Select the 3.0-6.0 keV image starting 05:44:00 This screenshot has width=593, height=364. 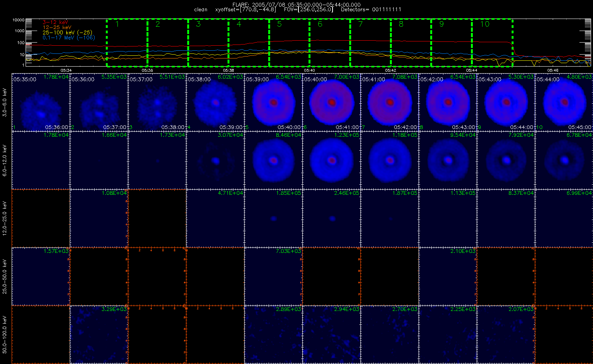coord(564,102)
